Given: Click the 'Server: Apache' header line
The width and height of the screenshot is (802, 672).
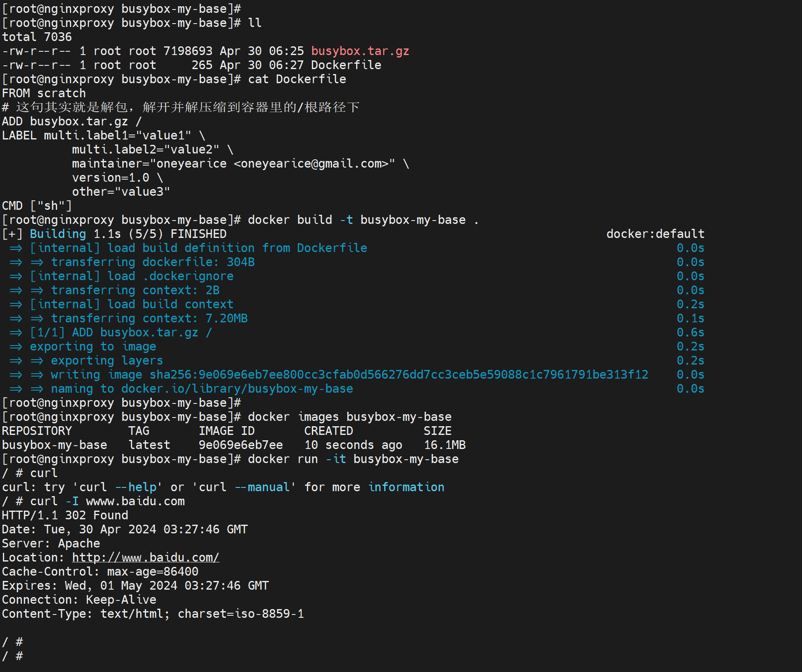Looking at the screenshot, I should 51,543.
